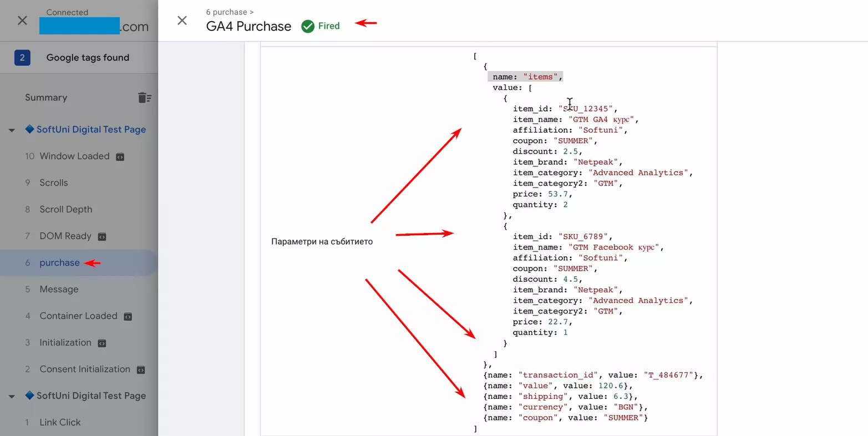Screen dimensions: 868x436
Task: Select event 1 Link Click
Action: tap(60, 423)
